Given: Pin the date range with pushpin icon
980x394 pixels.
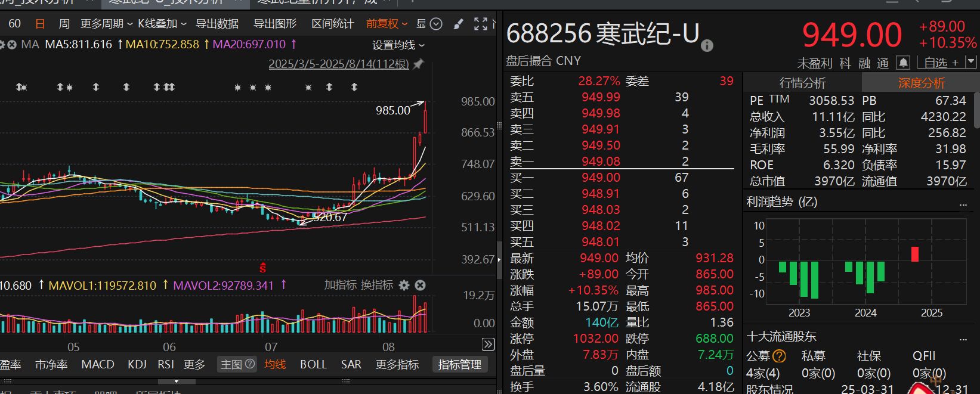Looking at the screenshot, I should pyautogui.click(x=419, y=64).
